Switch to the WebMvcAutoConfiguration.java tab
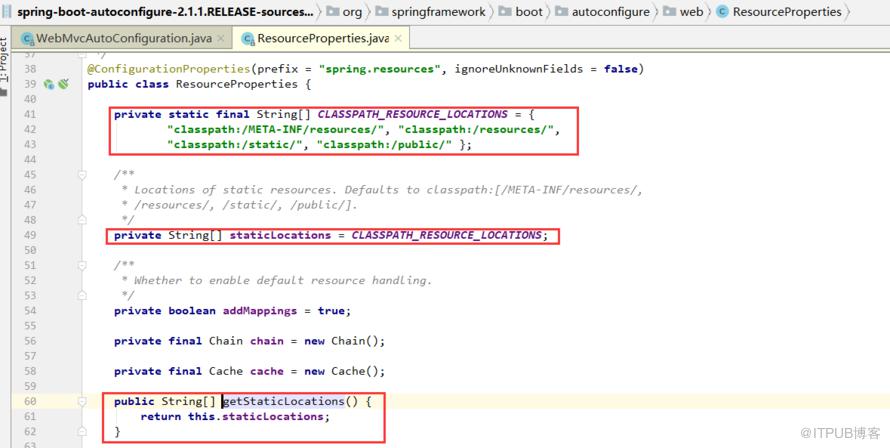This screenshot has width=890, height=448. coord(123,39)
